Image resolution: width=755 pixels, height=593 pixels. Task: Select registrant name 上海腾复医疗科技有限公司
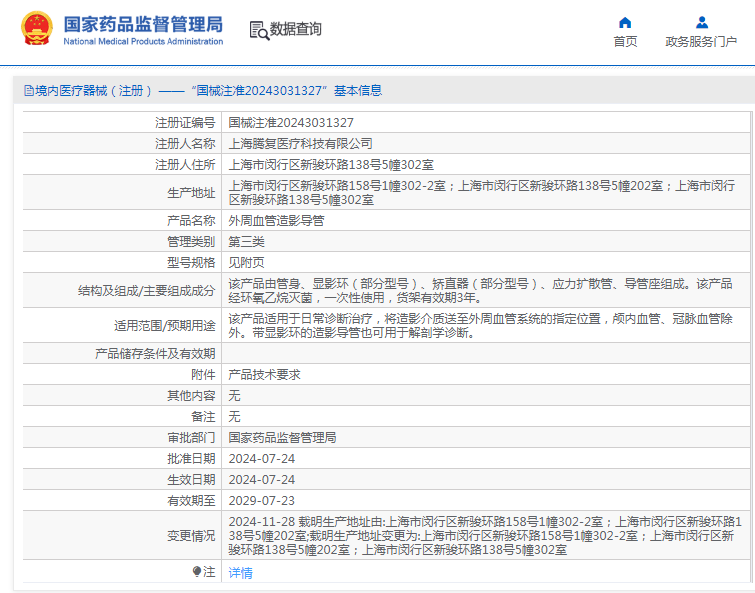300,143
